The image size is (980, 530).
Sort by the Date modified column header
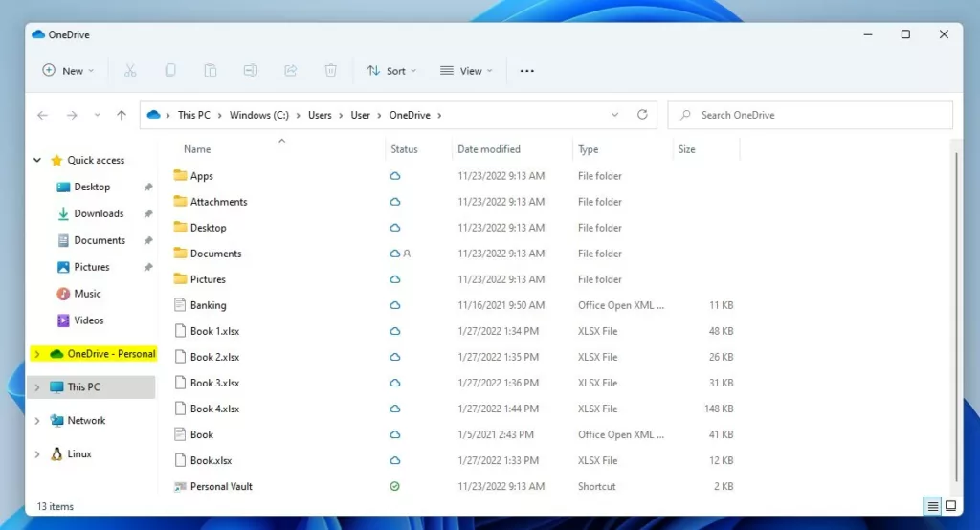489,149
